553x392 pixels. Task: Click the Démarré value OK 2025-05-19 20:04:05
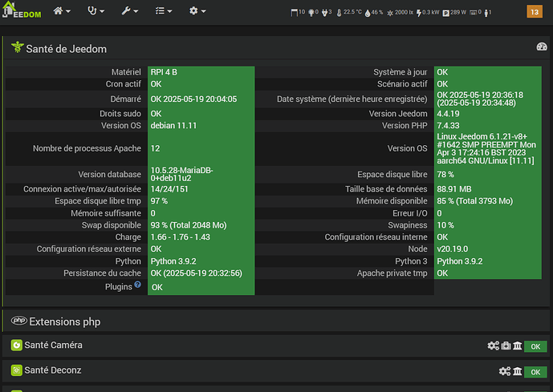click(x=193, y=99)
